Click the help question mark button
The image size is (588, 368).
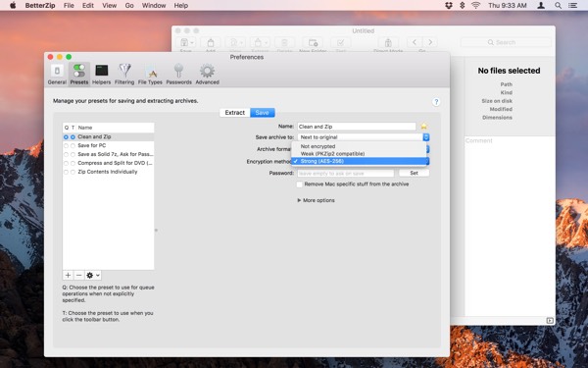point(436,102)
